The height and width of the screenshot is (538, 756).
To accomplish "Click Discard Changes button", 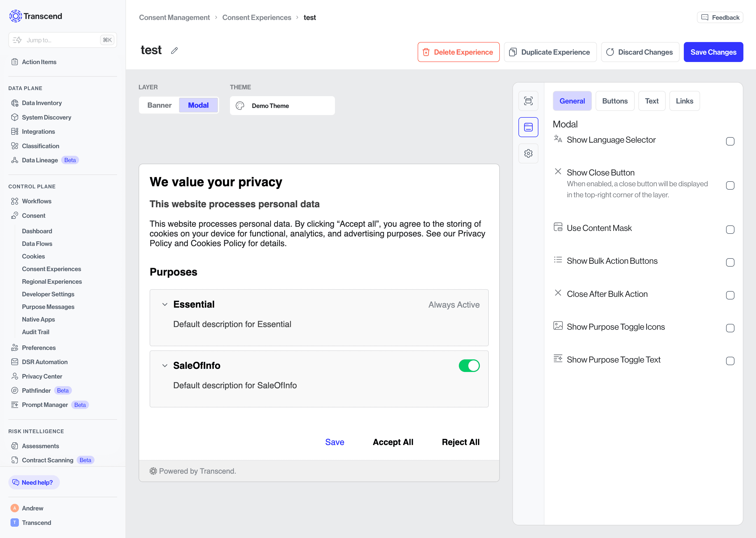I will pyautogui.click(x=640, y=52).
